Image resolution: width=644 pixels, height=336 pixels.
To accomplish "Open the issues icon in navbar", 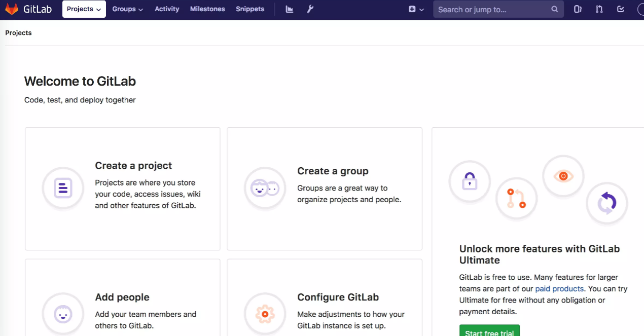I will tap(578, 9).
